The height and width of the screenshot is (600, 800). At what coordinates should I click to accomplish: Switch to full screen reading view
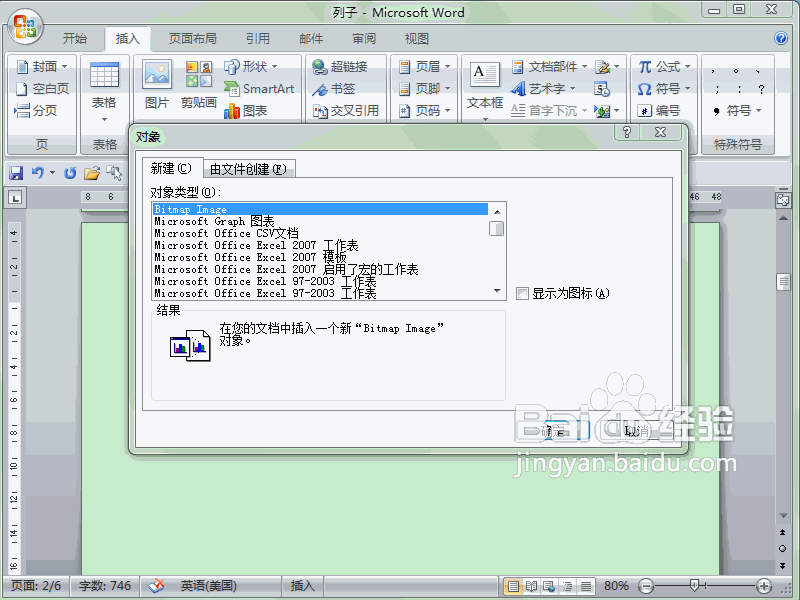[531, 586]
